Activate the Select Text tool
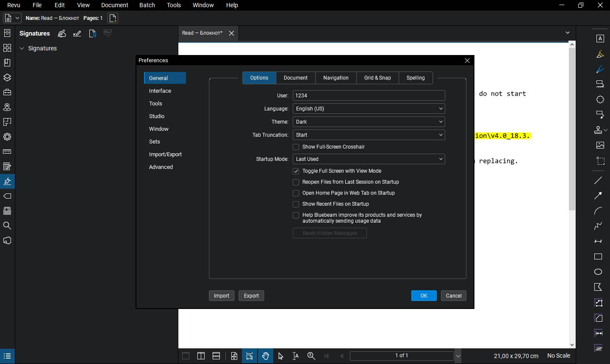Screen dimensions: 610x364 point(296,356)
